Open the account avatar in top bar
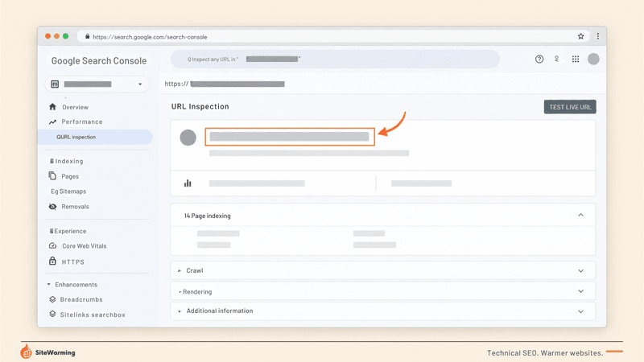 click(593, 59)
